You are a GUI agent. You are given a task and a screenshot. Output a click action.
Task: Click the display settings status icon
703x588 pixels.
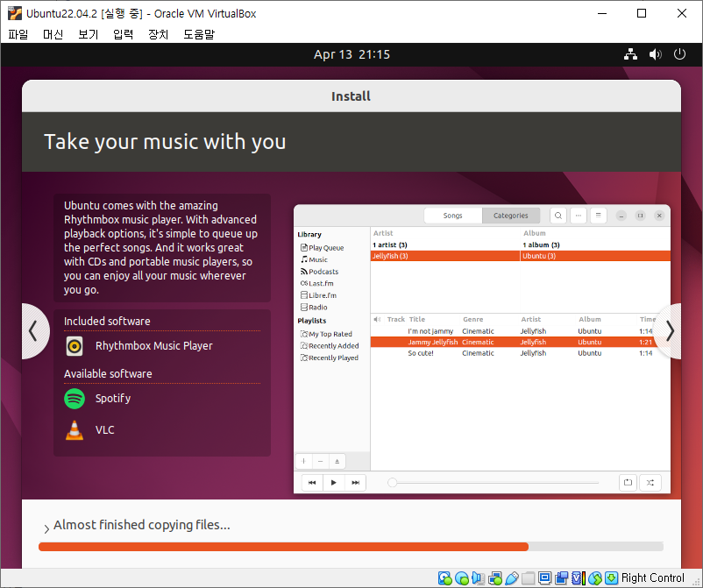point(544,578)
